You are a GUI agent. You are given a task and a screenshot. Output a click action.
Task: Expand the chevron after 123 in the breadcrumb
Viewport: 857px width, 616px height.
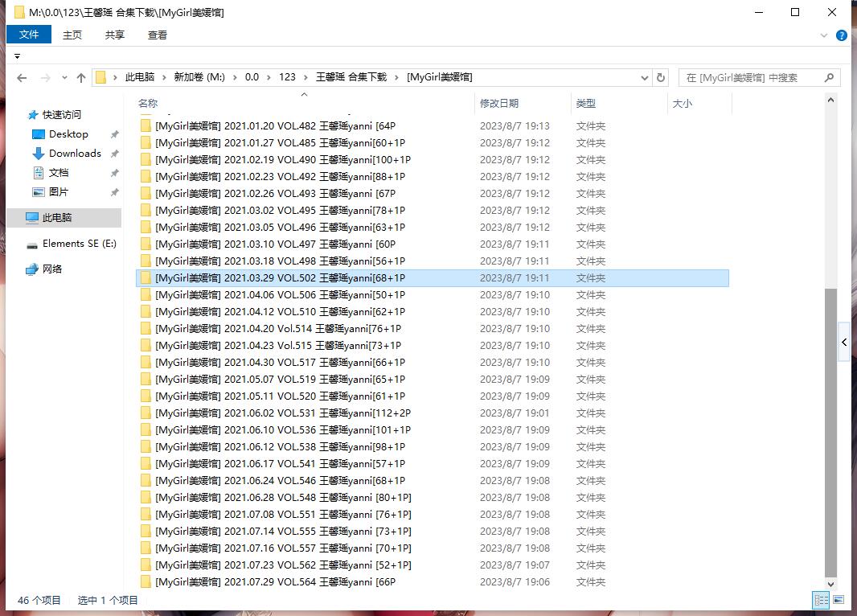coord(305,78)
